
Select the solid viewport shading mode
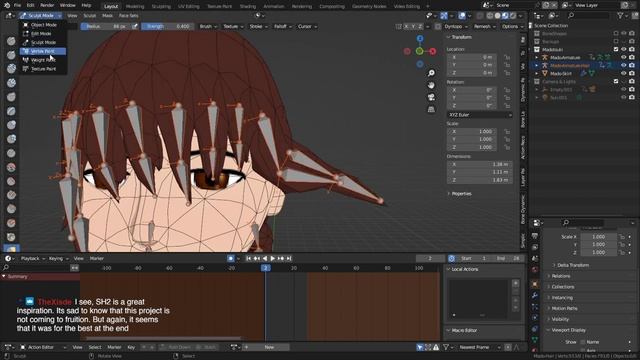click(497, 16)
